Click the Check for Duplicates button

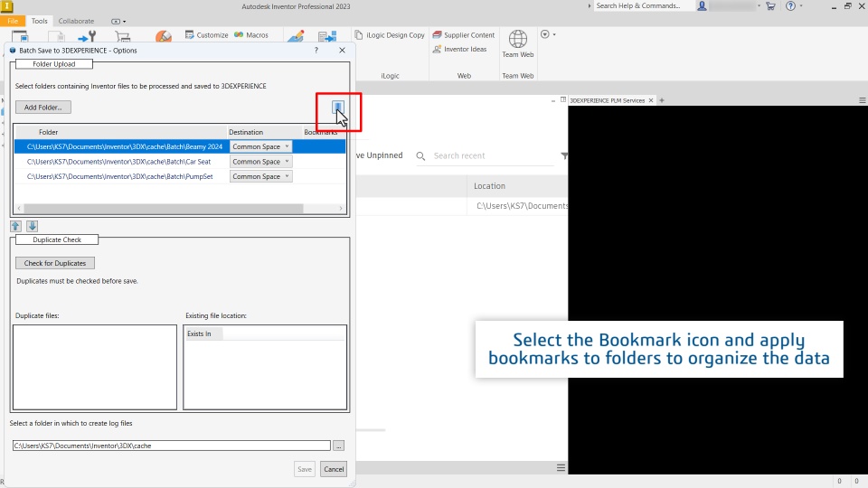pos(55,263)
